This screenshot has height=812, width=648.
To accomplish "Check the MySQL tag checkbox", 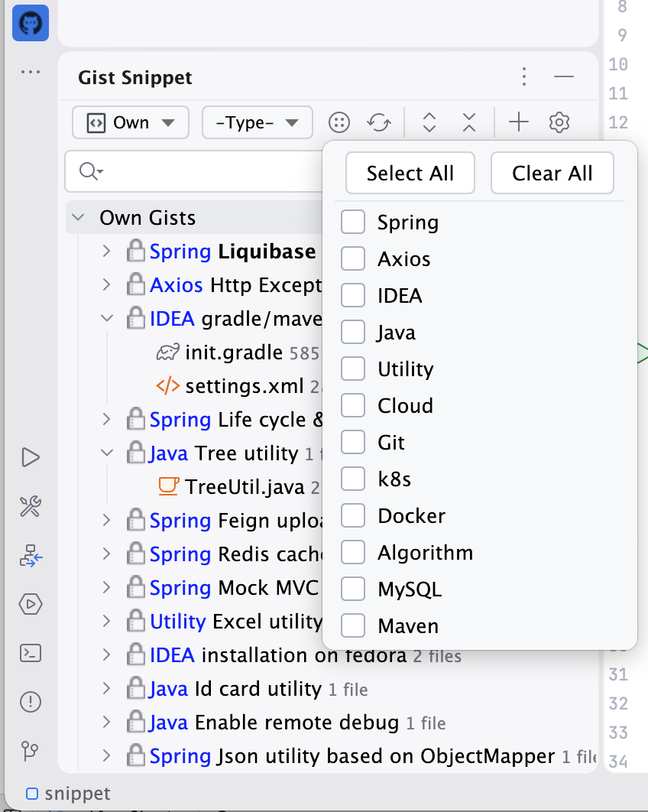I will click(353, 590).
